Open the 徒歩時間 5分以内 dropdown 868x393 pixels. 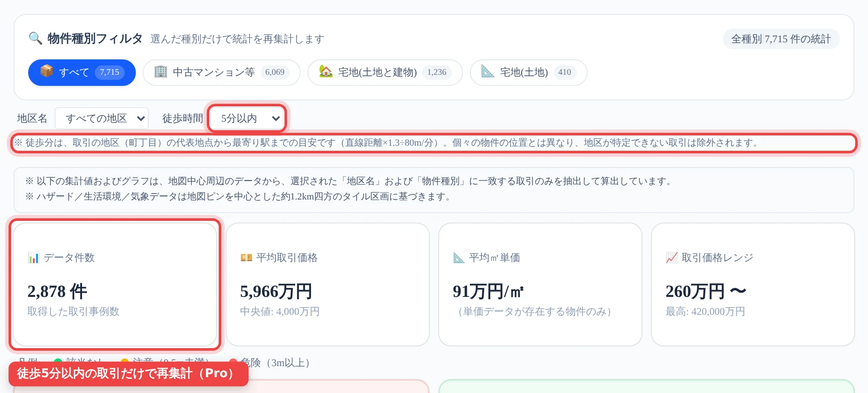click(x=247, y=118)
